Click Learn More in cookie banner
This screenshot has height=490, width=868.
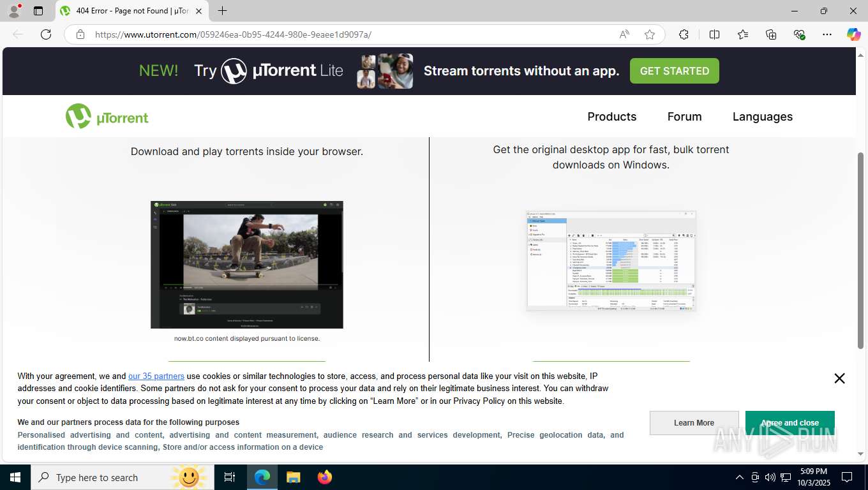694,423
